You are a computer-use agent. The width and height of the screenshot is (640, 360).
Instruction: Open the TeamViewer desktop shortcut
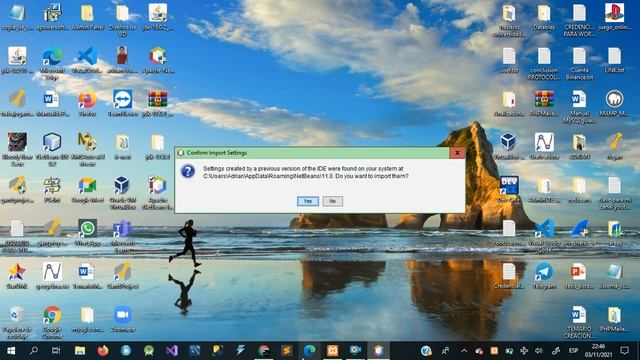tap(122, 104)
